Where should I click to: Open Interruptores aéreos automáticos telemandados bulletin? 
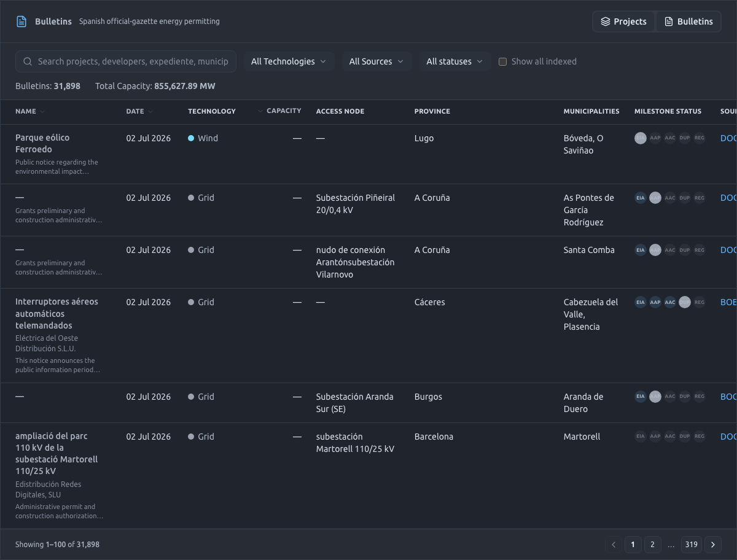tap(57, 314)
